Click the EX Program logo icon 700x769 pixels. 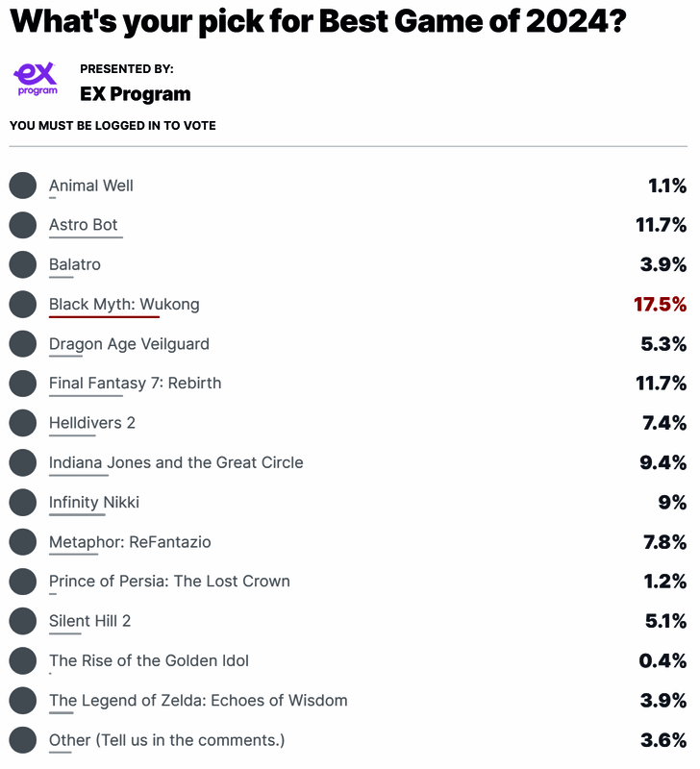[36, 79]
